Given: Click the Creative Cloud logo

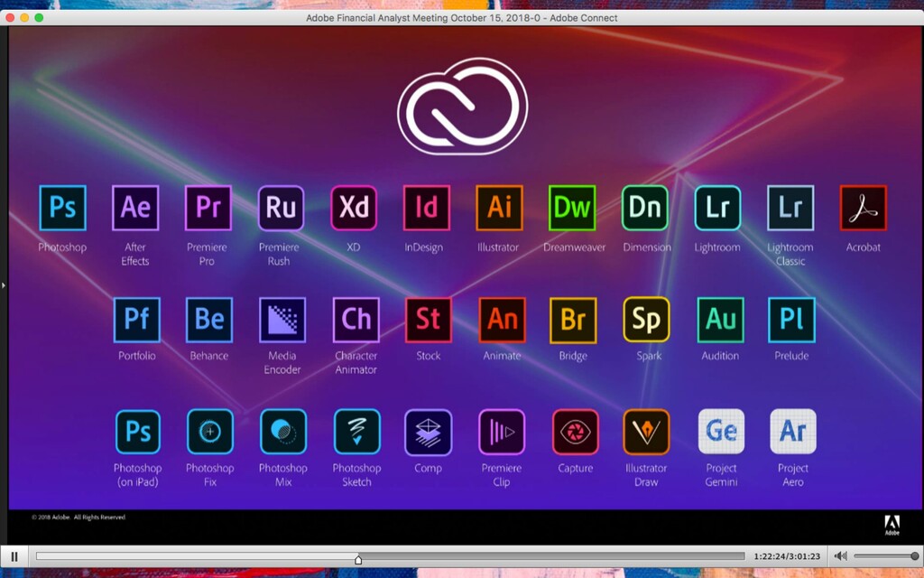Looking at the screenshot, I should click(x=463, y=107).
